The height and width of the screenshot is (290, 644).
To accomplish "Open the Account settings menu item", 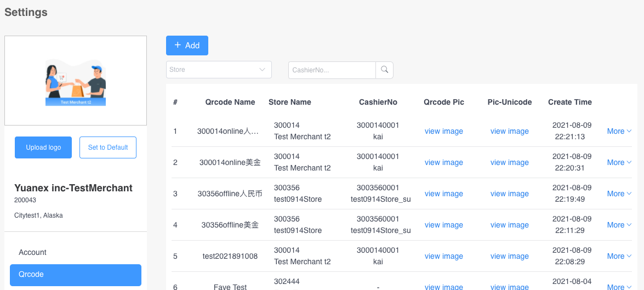I will coord(76,252).
